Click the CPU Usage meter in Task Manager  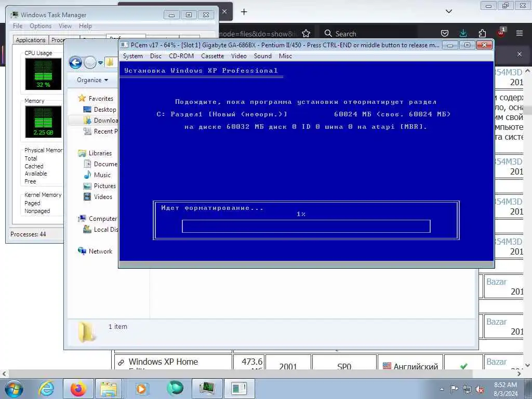click(43, 74)
